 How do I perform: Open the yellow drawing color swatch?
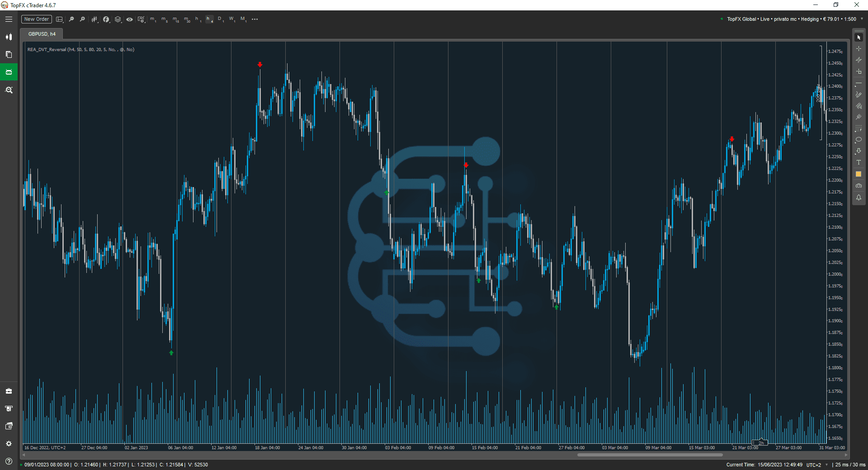(x=859, y=174)
